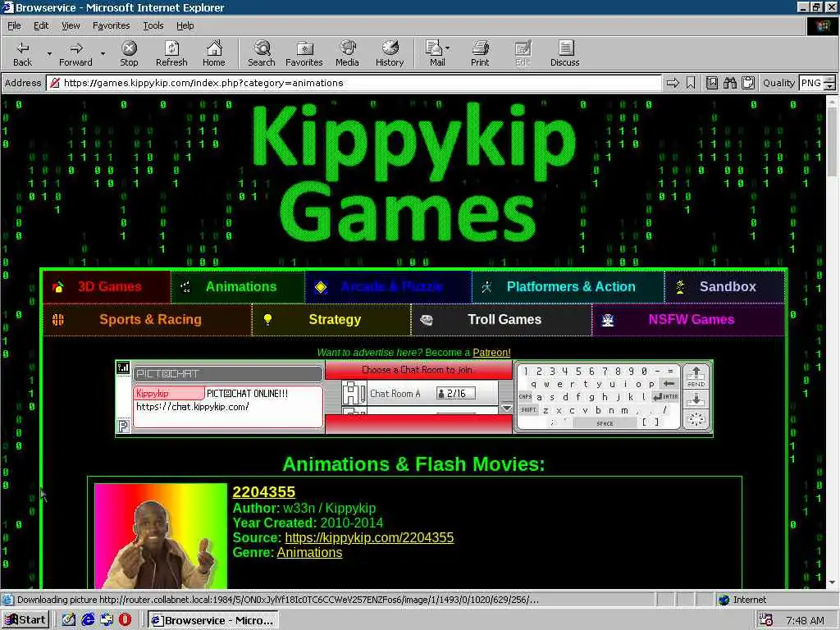This screenshot has height=630, width=840.
Task: Open the Favorites menu
Action: [x=111, y=25]
